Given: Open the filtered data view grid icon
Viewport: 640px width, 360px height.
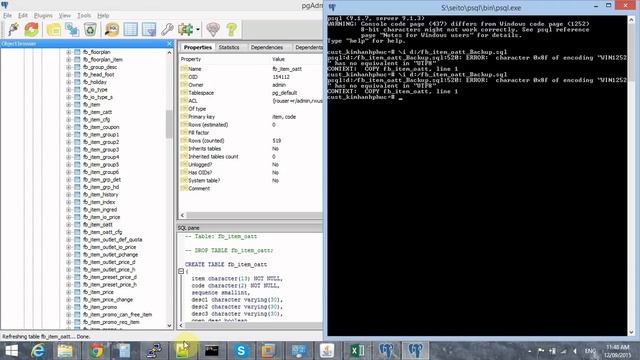Looking at the screenshot, I should coord(149,29).
